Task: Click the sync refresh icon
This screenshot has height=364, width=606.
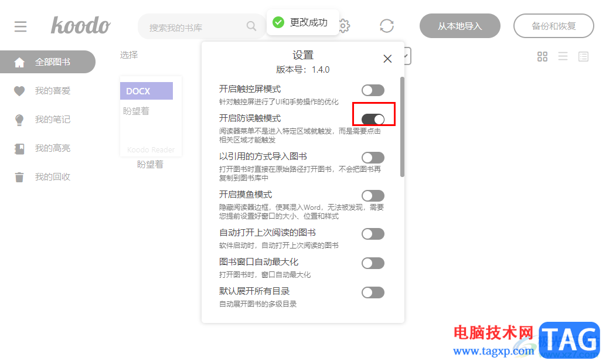Action: tap(386, 26)
